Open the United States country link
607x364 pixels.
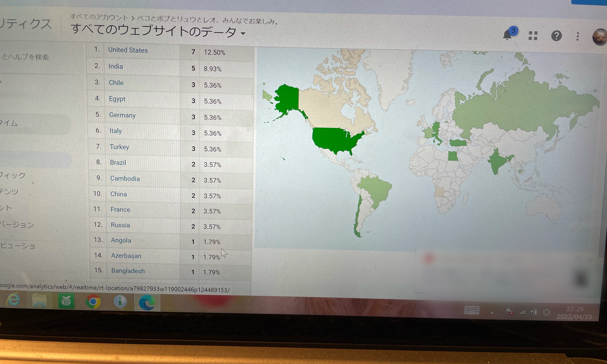(128, 50)
